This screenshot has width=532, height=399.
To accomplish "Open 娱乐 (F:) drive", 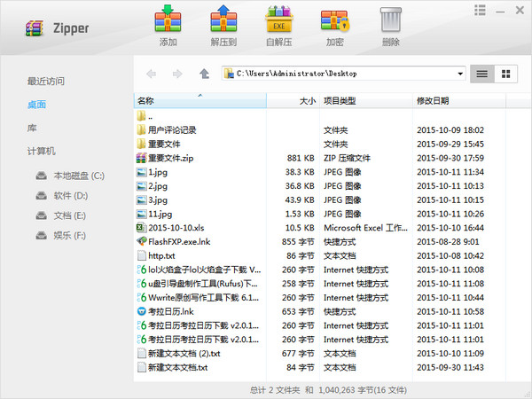I will coord(61,235).
